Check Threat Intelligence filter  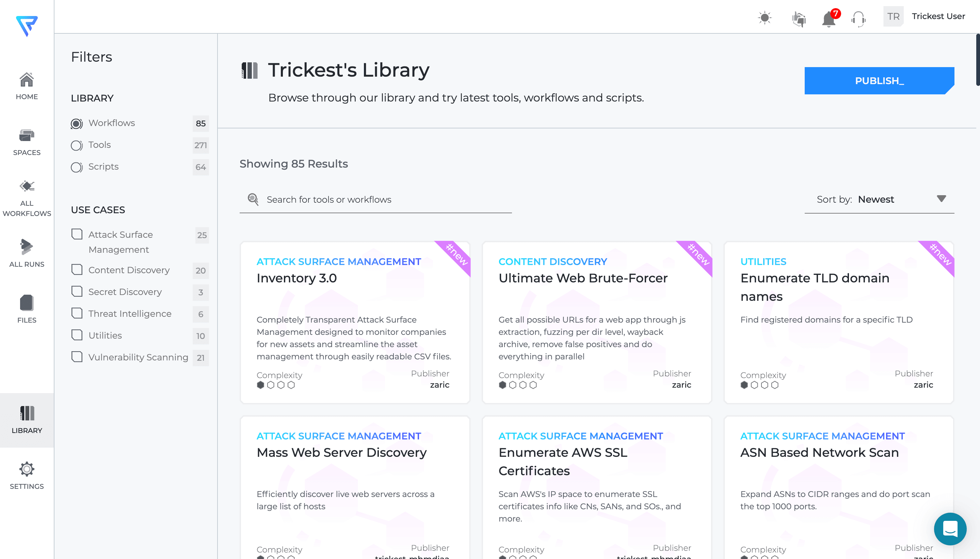pyautogui.click(x=77, y=313)
